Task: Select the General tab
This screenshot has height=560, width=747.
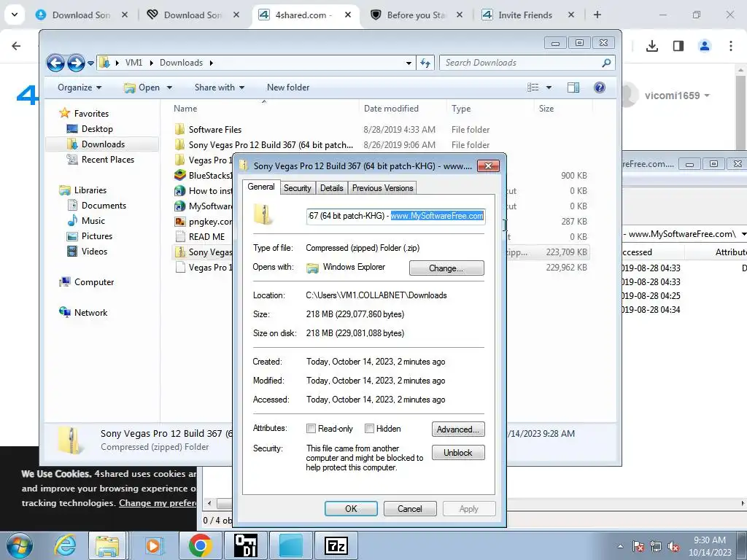Action: pos(261,187)
